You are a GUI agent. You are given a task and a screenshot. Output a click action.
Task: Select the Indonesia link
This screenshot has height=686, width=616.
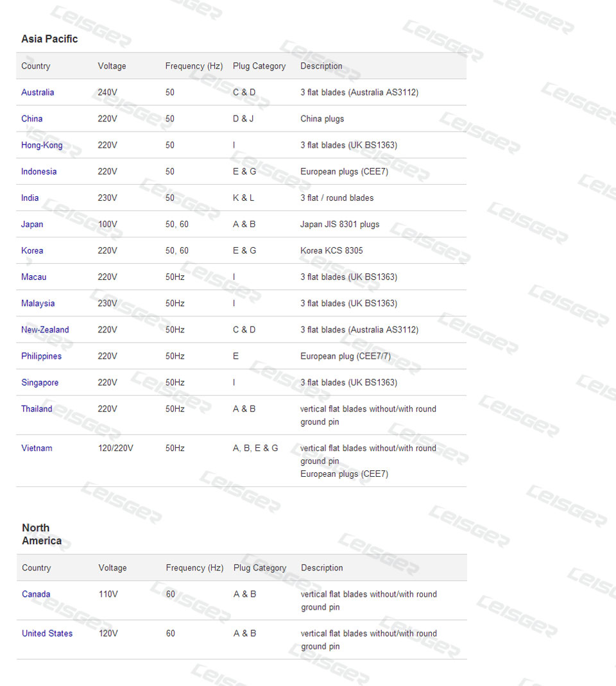click(x=38, y=171)
